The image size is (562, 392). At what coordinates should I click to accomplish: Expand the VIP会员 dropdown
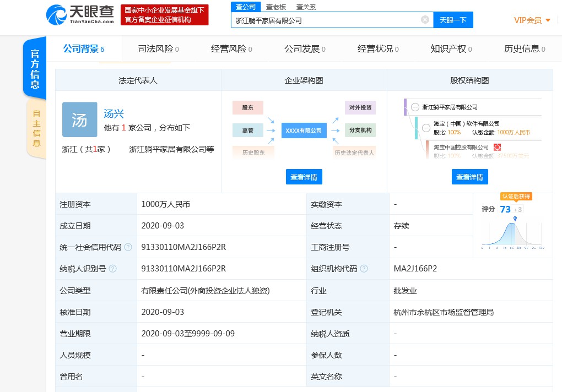coord(532,20)
